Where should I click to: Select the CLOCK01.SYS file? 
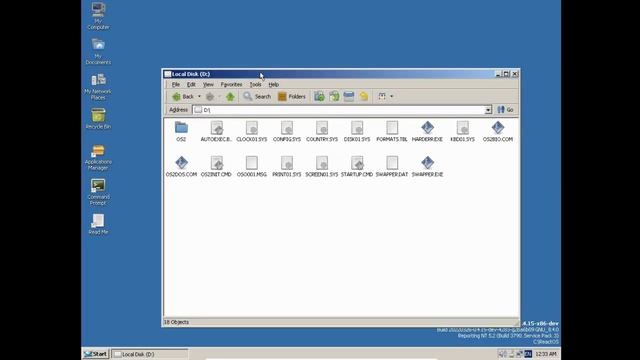click(x=251, y=131)
